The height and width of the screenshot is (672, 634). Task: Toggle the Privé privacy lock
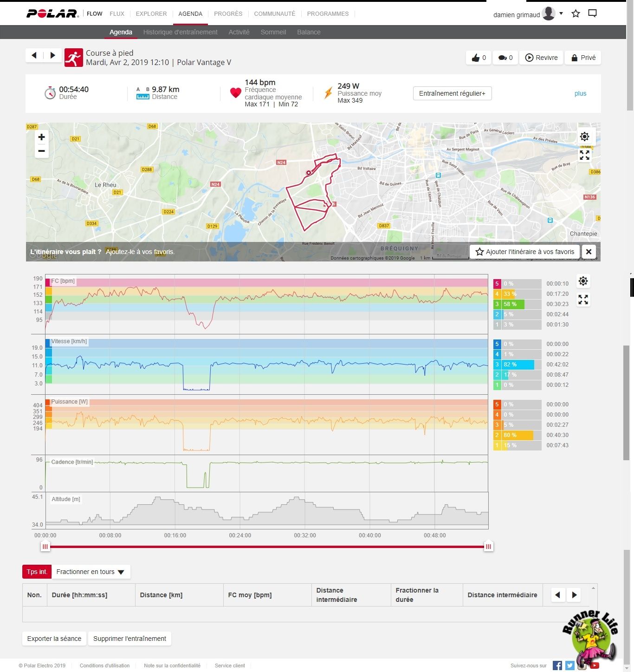pos(583,58)
